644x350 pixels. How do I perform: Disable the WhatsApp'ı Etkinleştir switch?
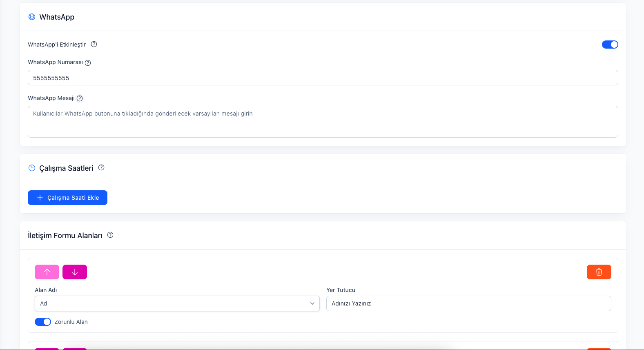610,45
